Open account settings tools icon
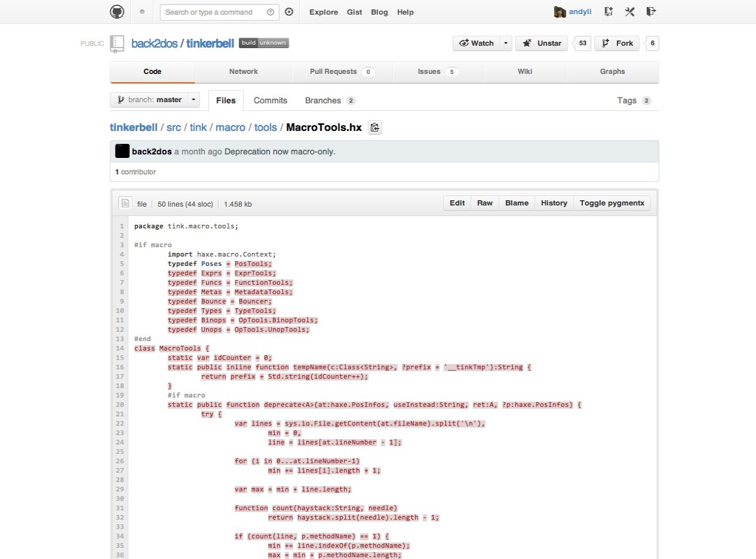 pos(630,12)
